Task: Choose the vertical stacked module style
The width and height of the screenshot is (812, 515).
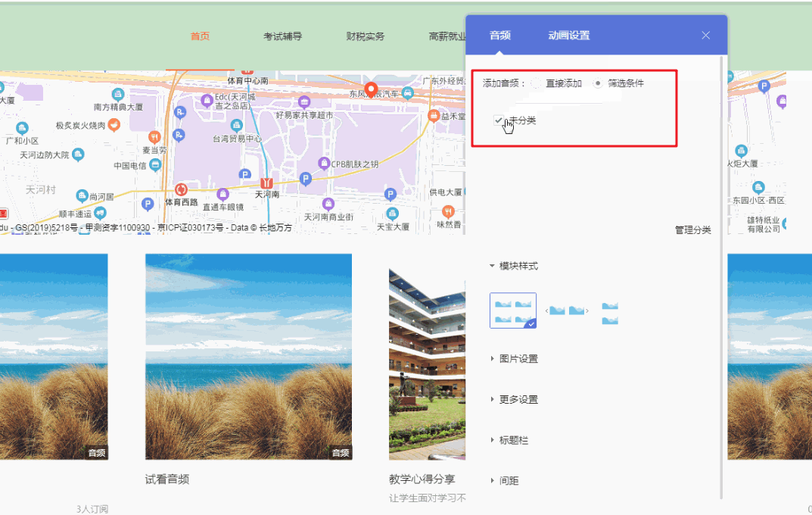Action: click(x=610, y=313)
